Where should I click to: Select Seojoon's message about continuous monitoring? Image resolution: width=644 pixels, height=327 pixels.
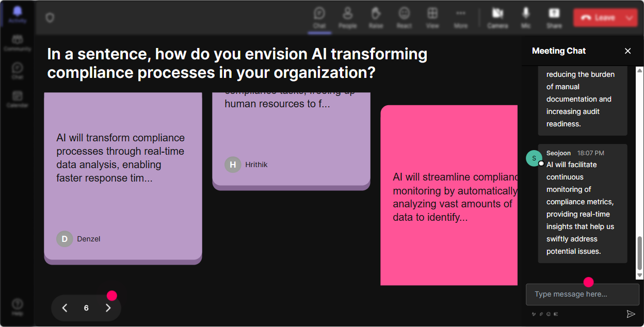coord(583,203)
